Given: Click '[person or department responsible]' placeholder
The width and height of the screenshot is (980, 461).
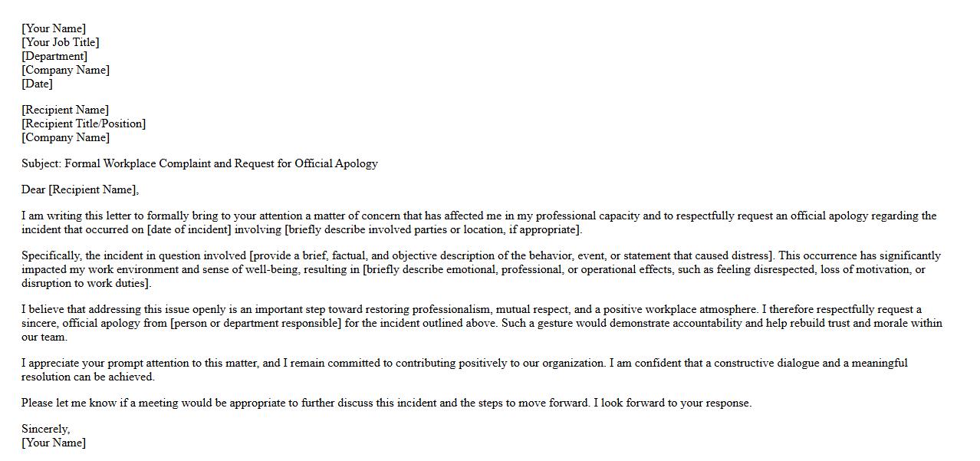Looking at the screenshot, I should 256,323.
